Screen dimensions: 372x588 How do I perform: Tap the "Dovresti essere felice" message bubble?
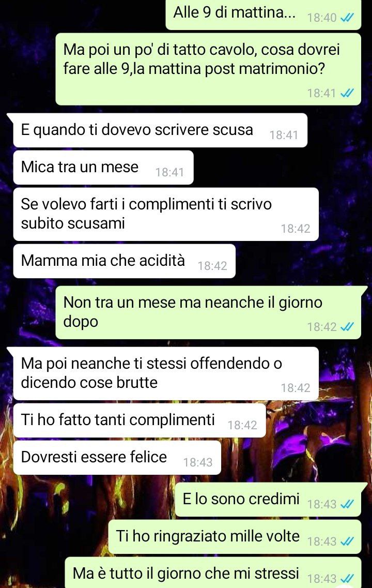click(117, 458)
